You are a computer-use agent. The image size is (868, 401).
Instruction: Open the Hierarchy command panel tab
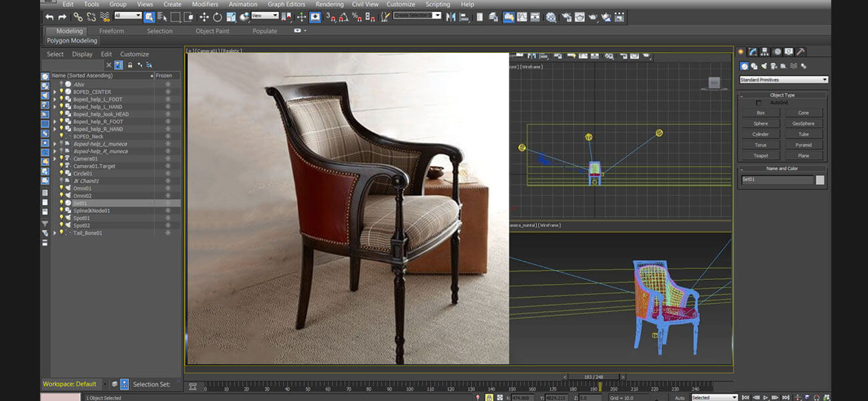(x=765, y=51)
